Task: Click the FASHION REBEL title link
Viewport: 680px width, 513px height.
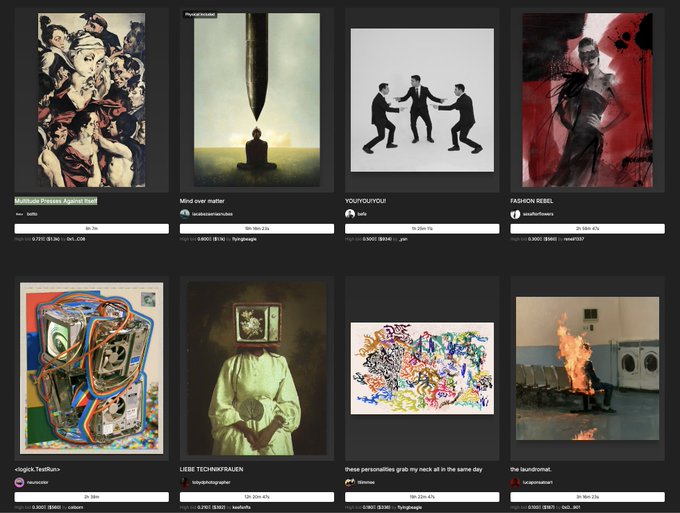Action: pyautogui.click(x=532, y=201)
